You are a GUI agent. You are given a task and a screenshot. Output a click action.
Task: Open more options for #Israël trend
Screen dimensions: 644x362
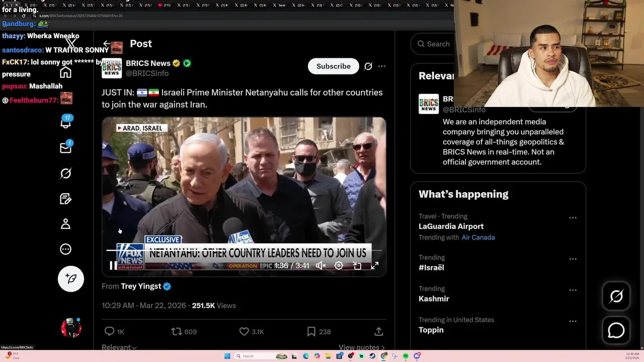[573, 259]
